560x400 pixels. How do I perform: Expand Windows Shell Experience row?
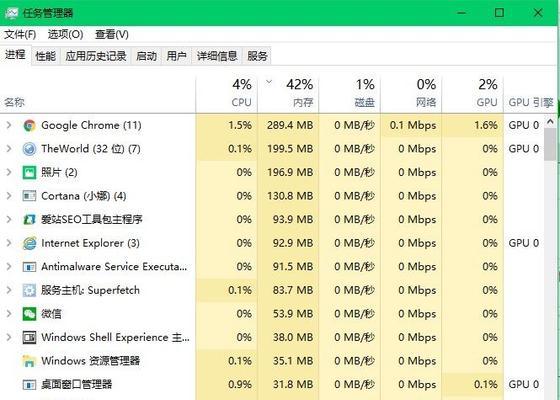coord(9,338)
